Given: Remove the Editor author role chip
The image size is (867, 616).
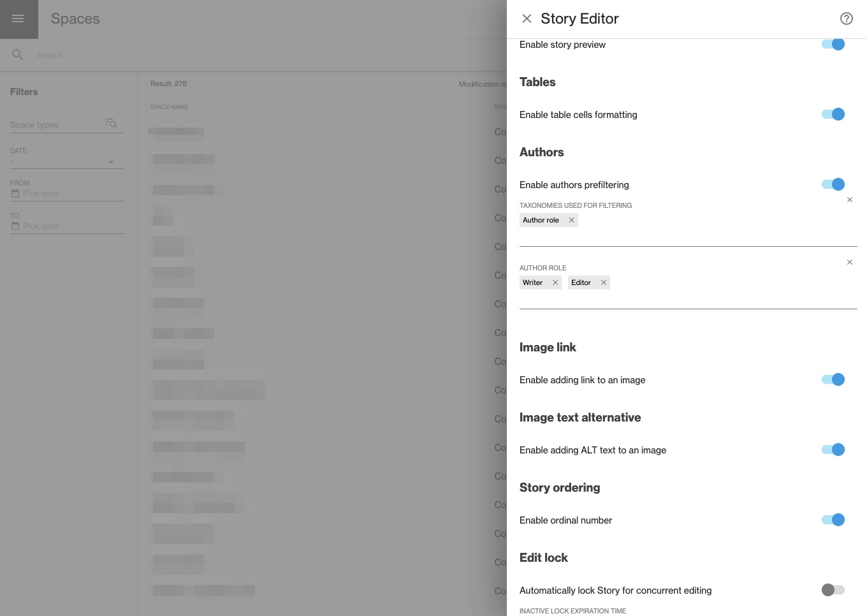Looking at the screenshot, I should pos(604,282).
